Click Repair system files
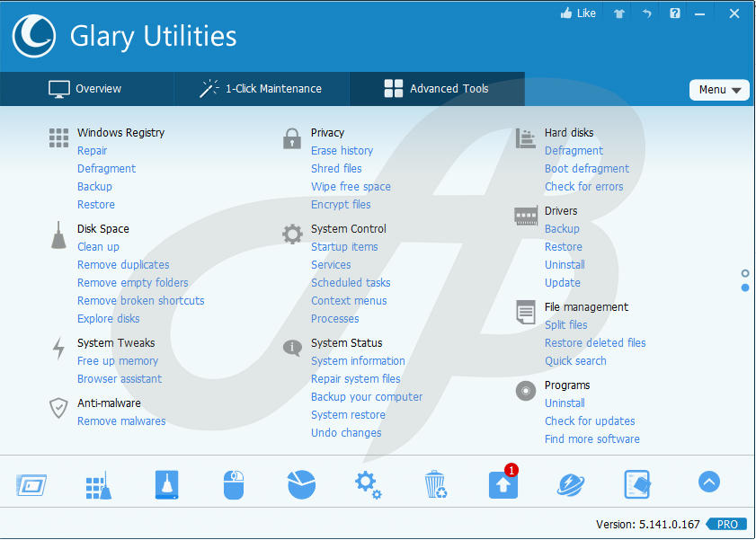756x540 pixels. 356,379
